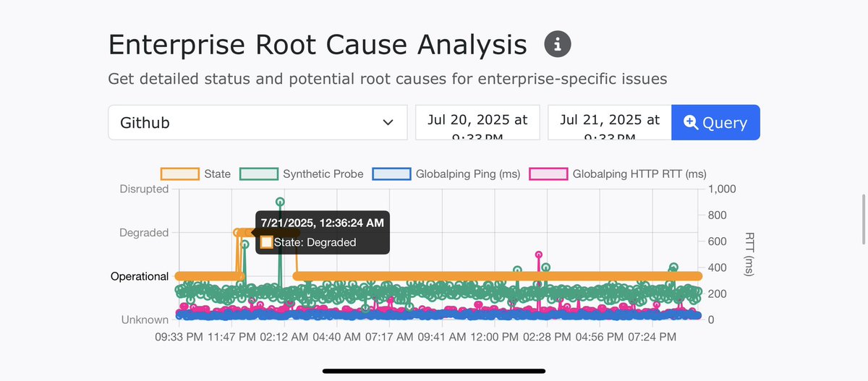
Task: Open the Github service dropdown
Action: [x=258, y=122]
